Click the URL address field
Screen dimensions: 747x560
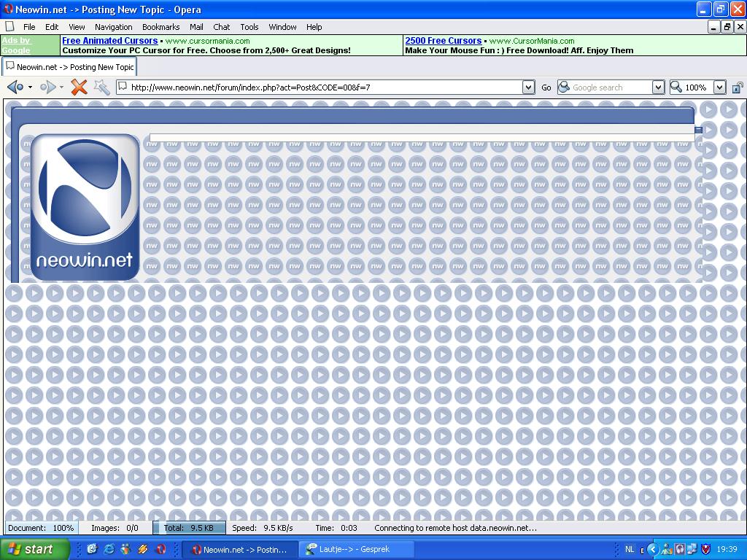click(325, 87)
